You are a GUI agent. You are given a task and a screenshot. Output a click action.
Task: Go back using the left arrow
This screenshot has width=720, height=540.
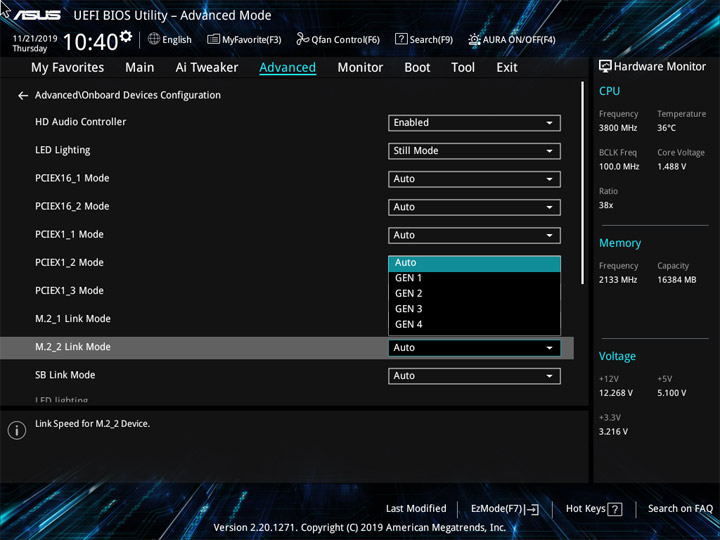tap(22, 96)
